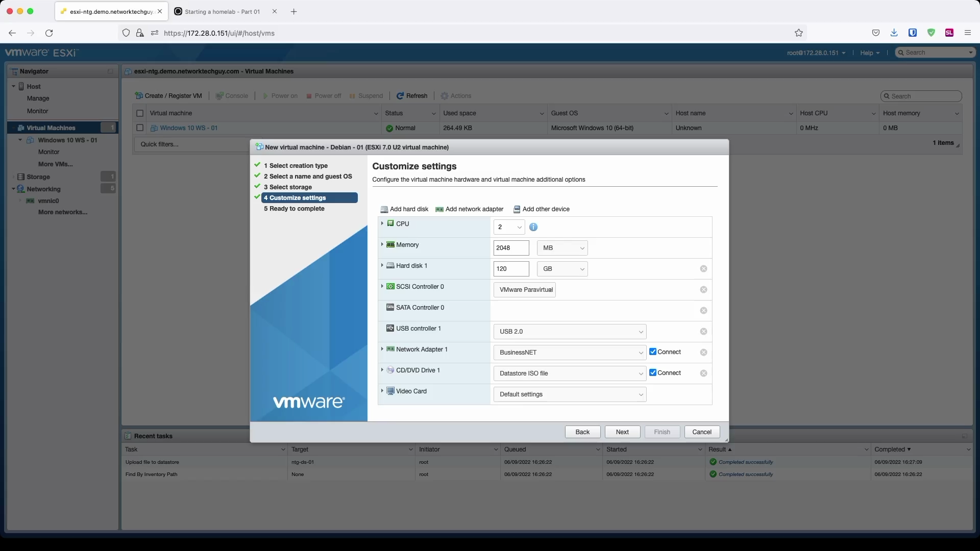This screenshot has height=551, width=980.
Task: Expand the Memory settings row
Action: point(382,244)
